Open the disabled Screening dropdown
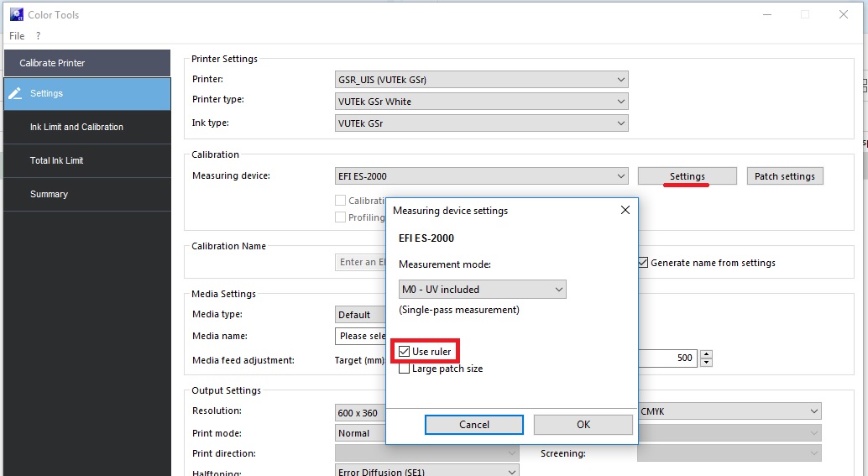This screenshot has width=868, height=476. 729,453
